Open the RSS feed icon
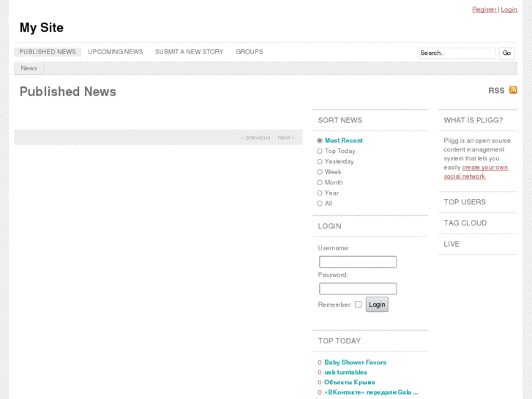This screenshot has width=532, height=399. (513, 90)
